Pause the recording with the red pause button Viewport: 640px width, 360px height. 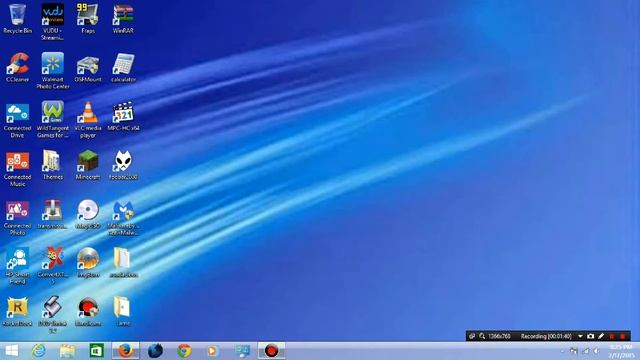coord(612,336)
